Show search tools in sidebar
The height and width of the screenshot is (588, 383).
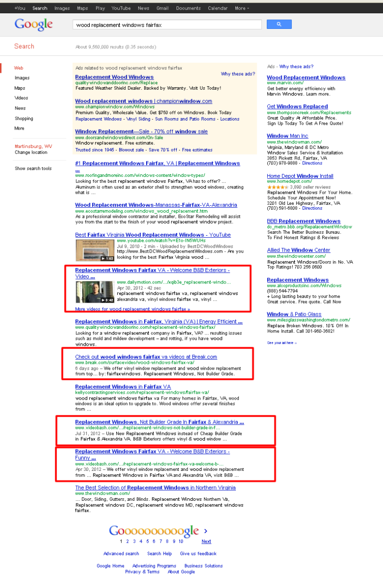click(x=33, y=168)
